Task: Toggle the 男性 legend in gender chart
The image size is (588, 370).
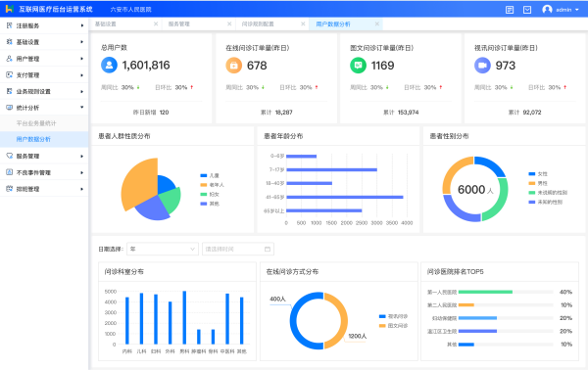Action: 538,183
